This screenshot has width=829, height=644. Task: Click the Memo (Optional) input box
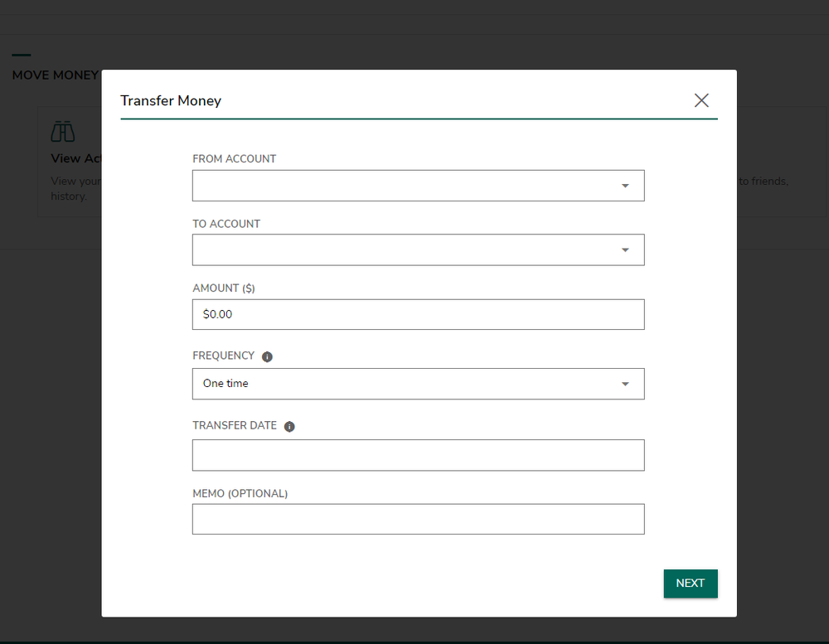(419, 519)
